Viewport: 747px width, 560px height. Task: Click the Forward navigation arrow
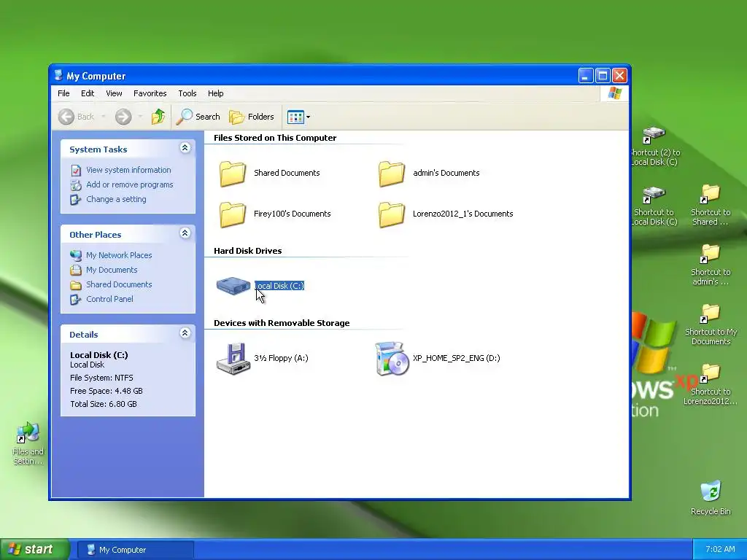click(123, 117)
